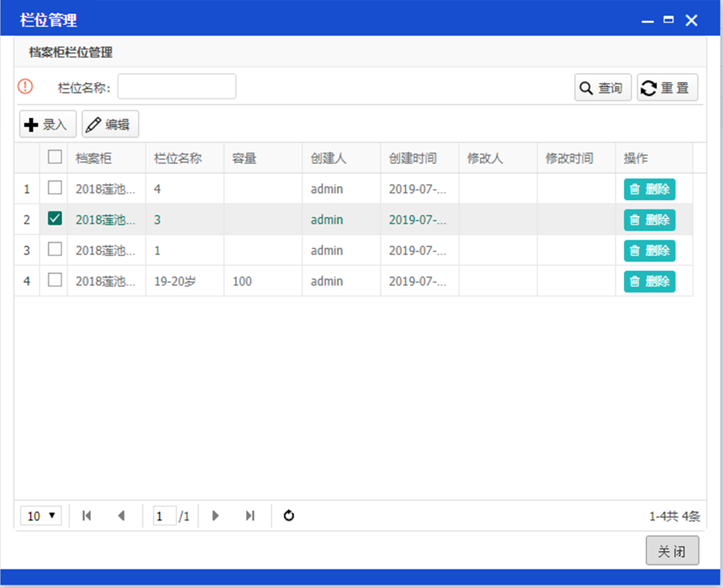Go to the previous page arrow
723x588 pixels.
tap(121, 515)
